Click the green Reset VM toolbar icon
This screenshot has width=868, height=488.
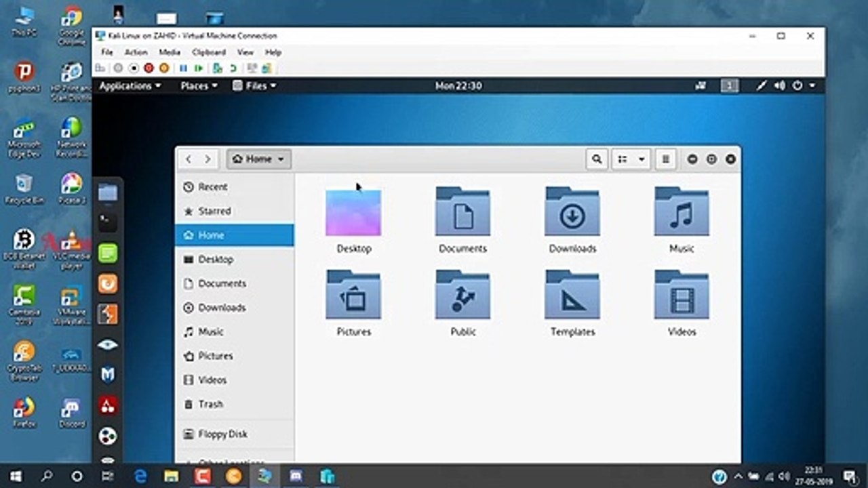coord(198,68)
